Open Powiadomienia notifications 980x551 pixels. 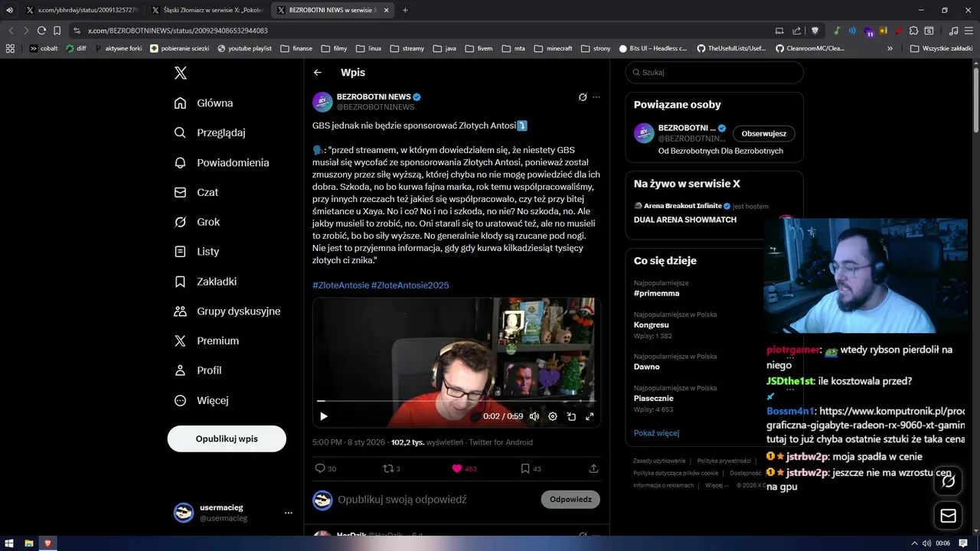coord(222,162)
